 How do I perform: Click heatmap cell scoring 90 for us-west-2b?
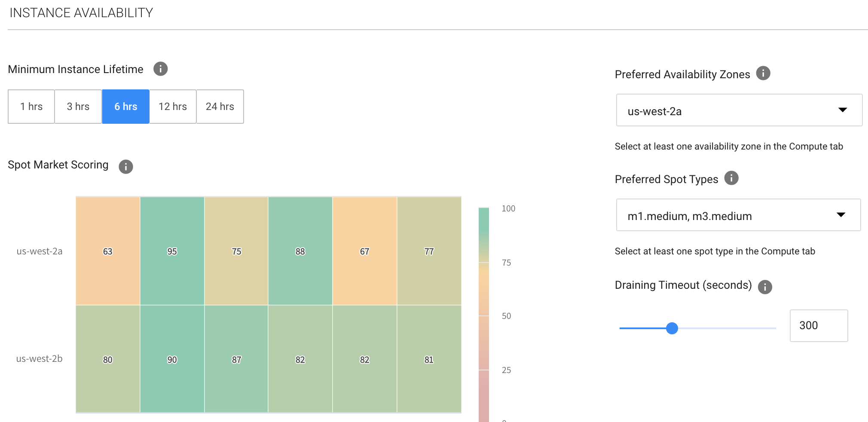click(x=172, y=359)
